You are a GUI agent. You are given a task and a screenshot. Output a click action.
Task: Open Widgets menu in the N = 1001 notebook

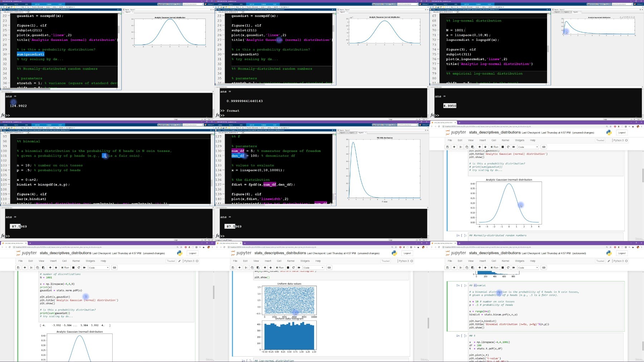coord(90,261)
